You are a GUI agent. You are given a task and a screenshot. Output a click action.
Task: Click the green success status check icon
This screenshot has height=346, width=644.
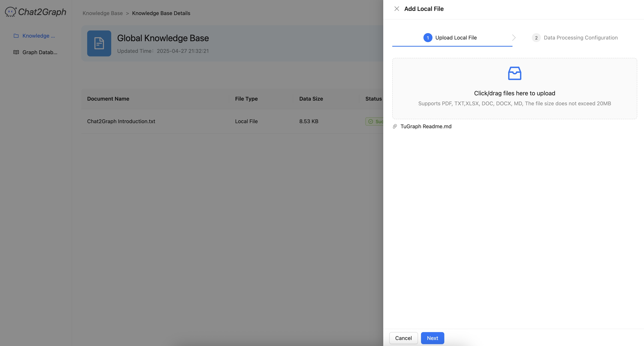[x=370, y=122]
